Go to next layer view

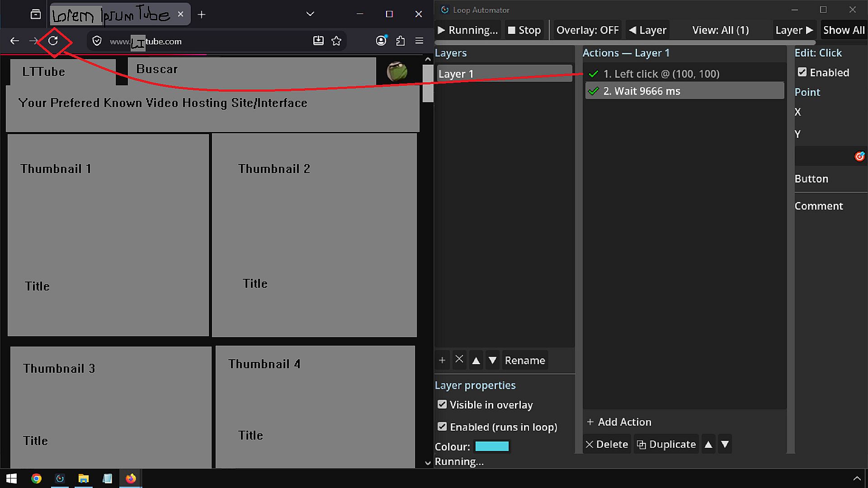794,30
